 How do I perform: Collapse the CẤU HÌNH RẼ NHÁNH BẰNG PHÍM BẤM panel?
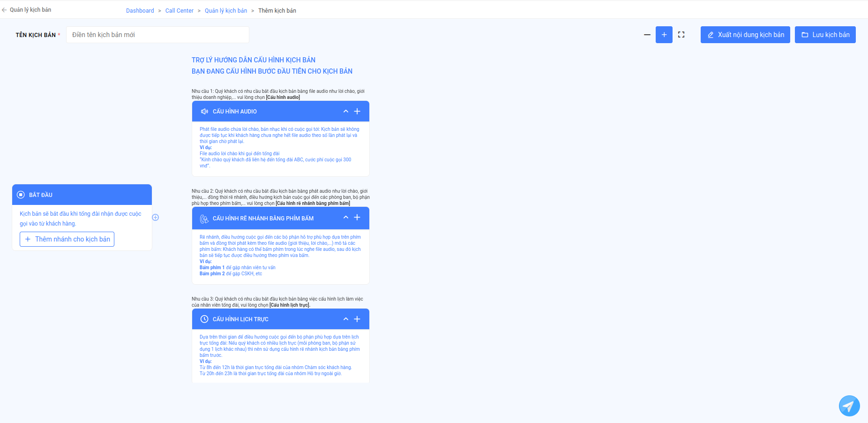point(346,217)
